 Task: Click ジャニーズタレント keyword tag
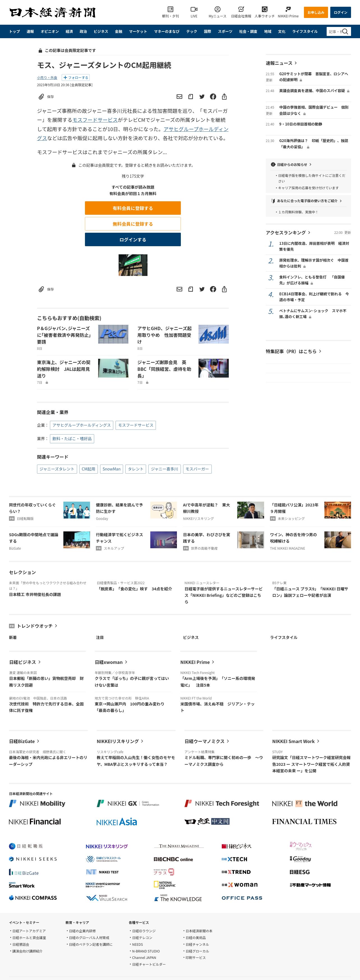[x=57, y=469]
